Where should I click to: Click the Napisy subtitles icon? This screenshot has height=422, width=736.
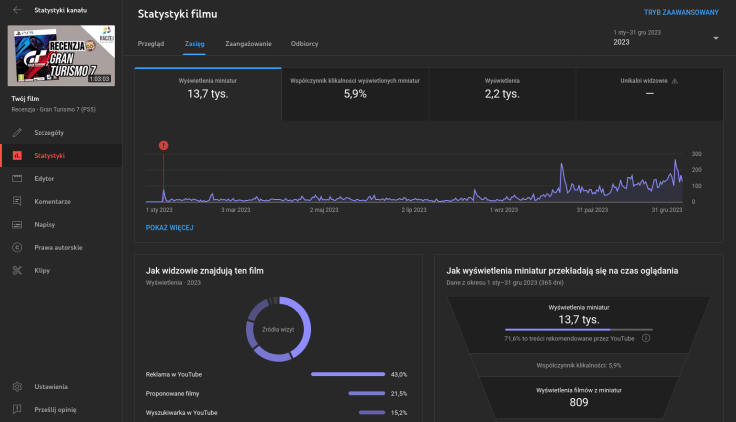click(x=17, y=225)
